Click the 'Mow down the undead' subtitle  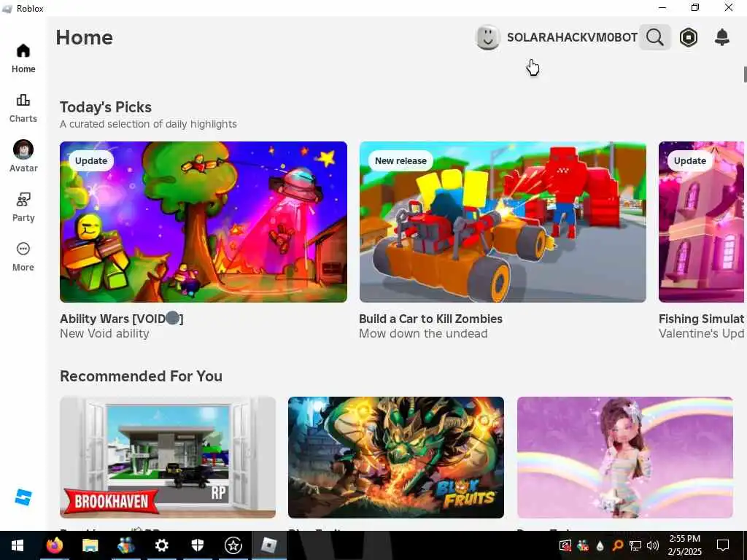pyautogui.click(x=423, y=333)
